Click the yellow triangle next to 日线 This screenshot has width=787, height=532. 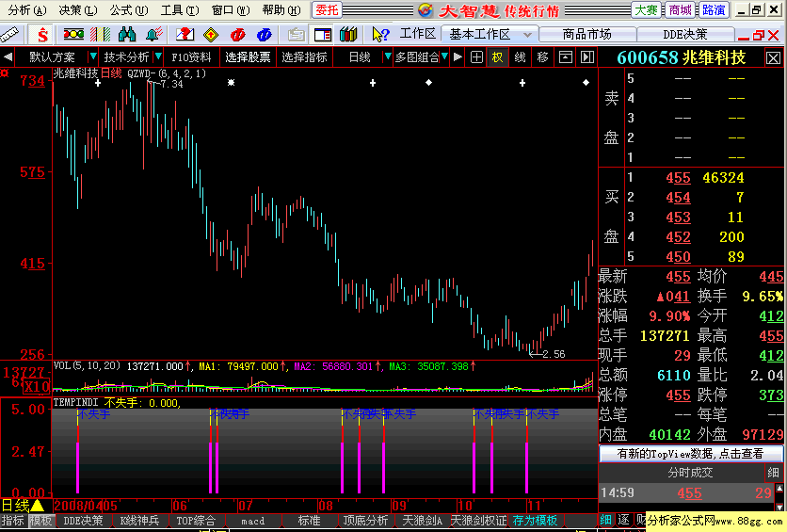(37, 506)
